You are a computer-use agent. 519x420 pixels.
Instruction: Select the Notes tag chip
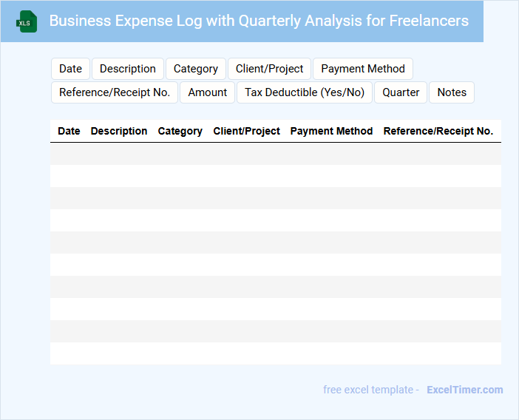[x=452, y=92]
